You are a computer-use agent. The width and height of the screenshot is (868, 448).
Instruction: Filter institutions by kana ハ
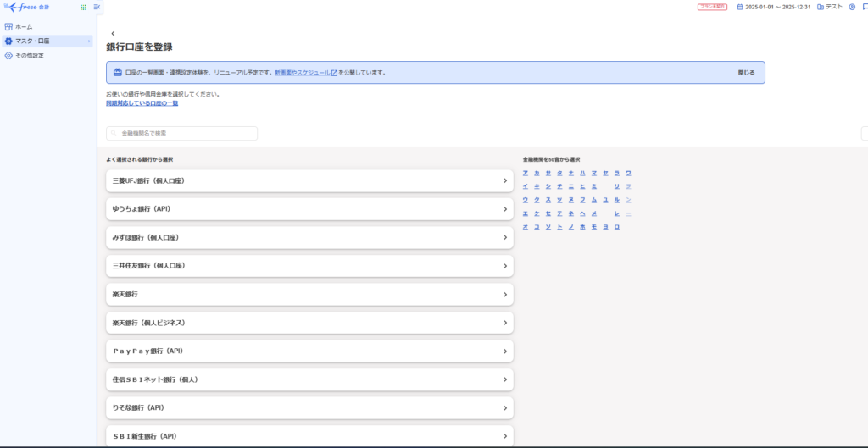[582, 173]
